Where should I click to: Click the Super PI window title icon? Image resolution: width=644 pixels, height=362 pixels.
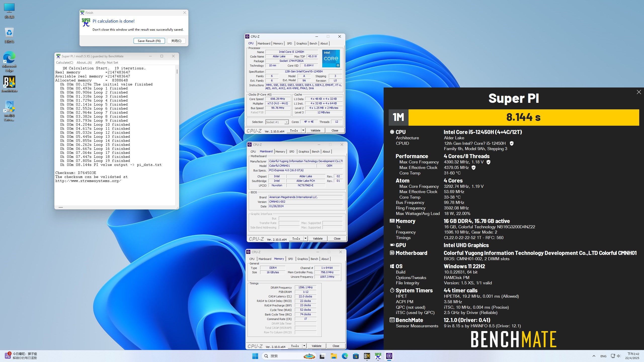pos(58,56)
